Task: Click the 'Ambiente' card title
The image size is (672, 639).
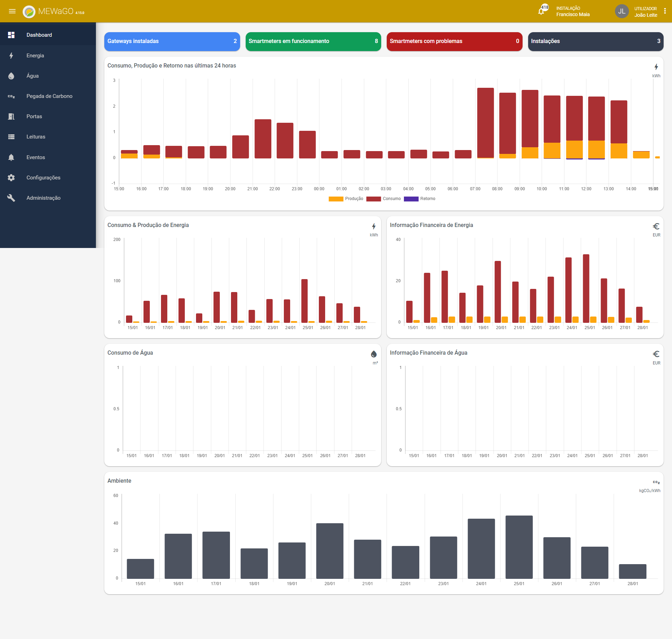Action: 119,481
